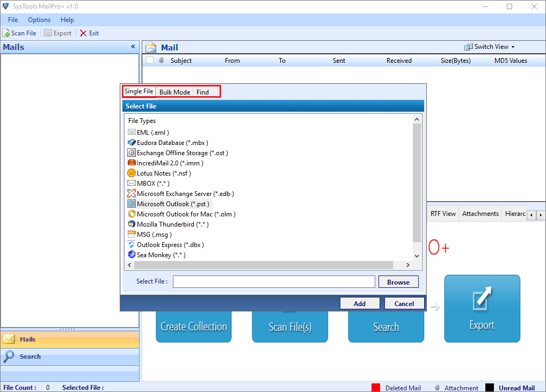The height and width of the screenshot is (392, 546).
Task: Sort by the From column
Action: (x=232, y=61)
